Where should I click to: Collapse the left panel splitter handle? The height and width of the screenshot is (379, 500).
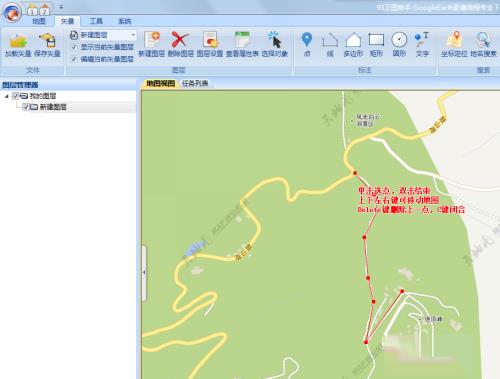click(x=144, y=273)
